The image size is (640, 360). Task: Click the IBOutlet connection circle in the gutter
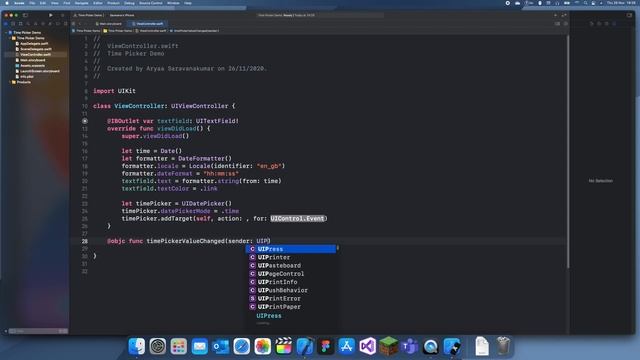coord(85,121)
